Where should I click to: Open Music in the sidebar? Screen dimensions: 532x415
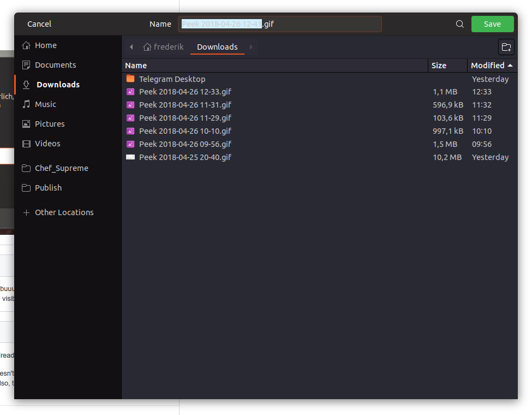[68, 104]
